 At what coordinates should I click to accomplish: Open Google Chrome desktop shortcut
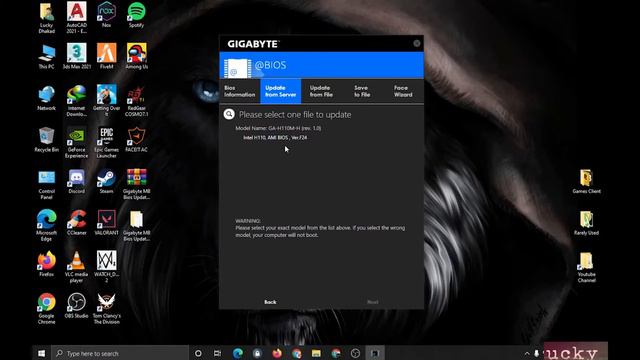point(47,309)
